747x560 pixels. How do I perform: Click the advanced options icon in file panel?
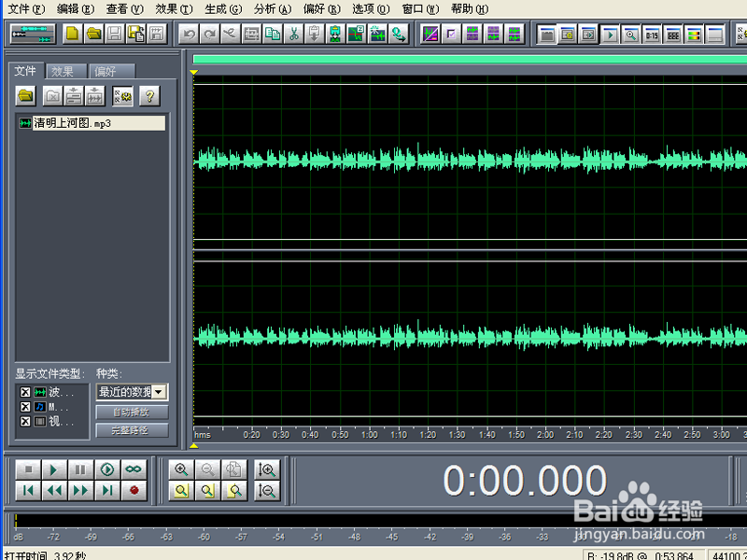tap(123, 96)
